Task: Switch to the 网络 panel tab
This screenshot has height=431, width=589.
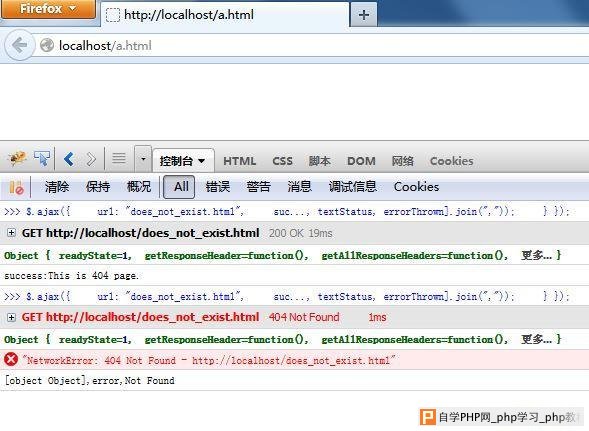Action: [x=403, y=161]
